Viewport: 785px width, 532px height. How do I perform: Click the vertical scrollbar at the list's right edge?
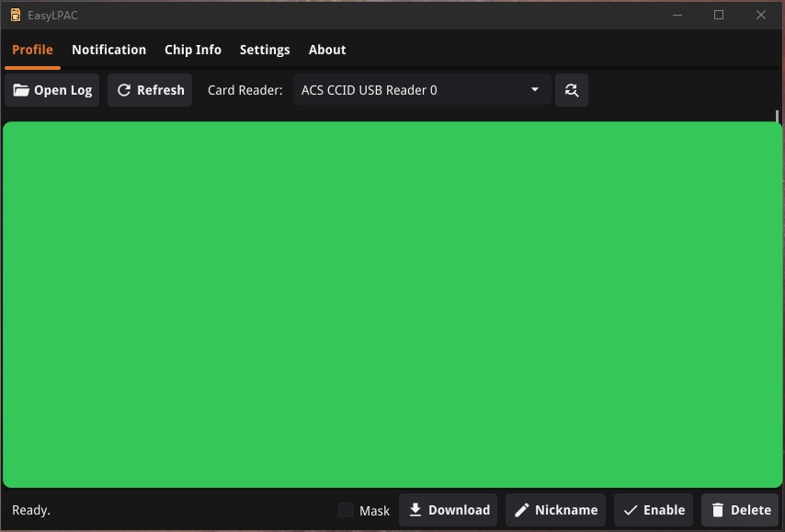tap(778, 117)
